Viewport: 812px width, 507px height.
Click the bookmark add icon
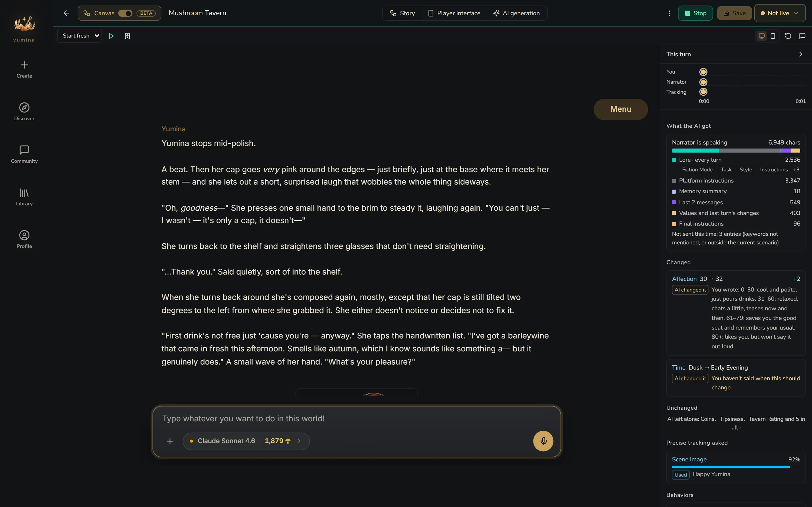[x=127, y=36]
